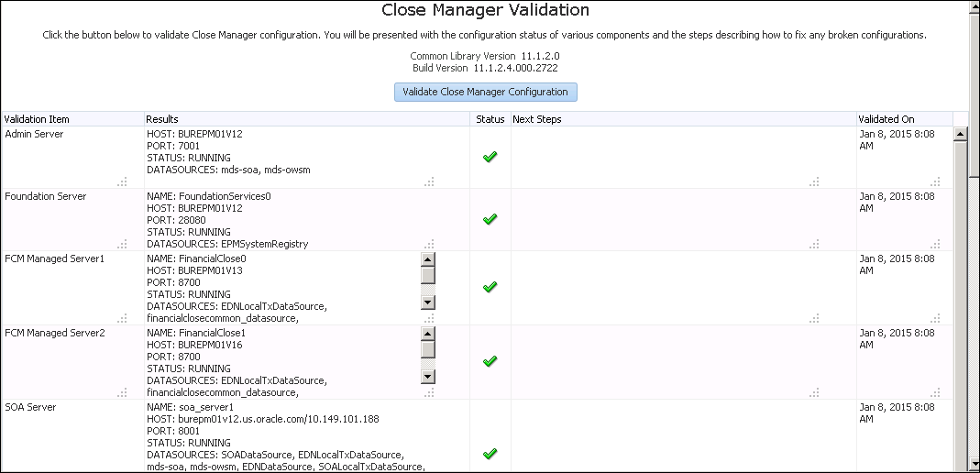Click scrollbar thumb in FCM Managed Server1 results
Screen dimensions: 980x473
coord(428,276)
